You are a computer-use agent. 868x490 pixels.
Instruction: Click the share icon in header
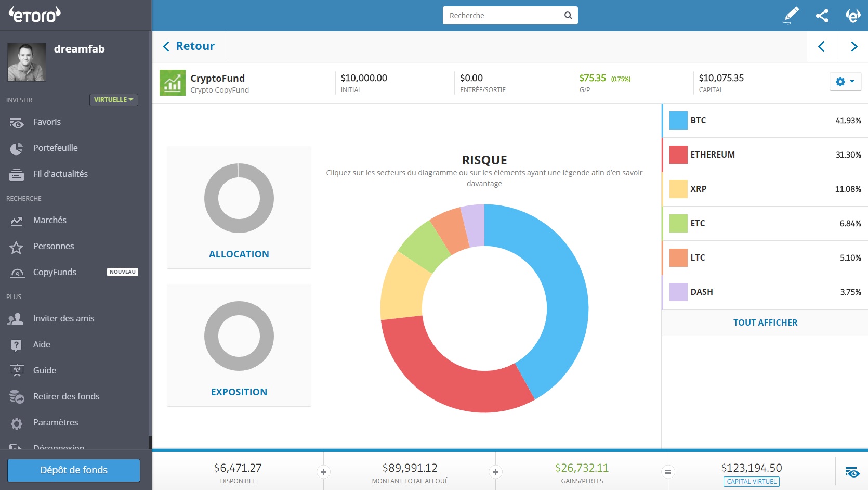[822, 16]
